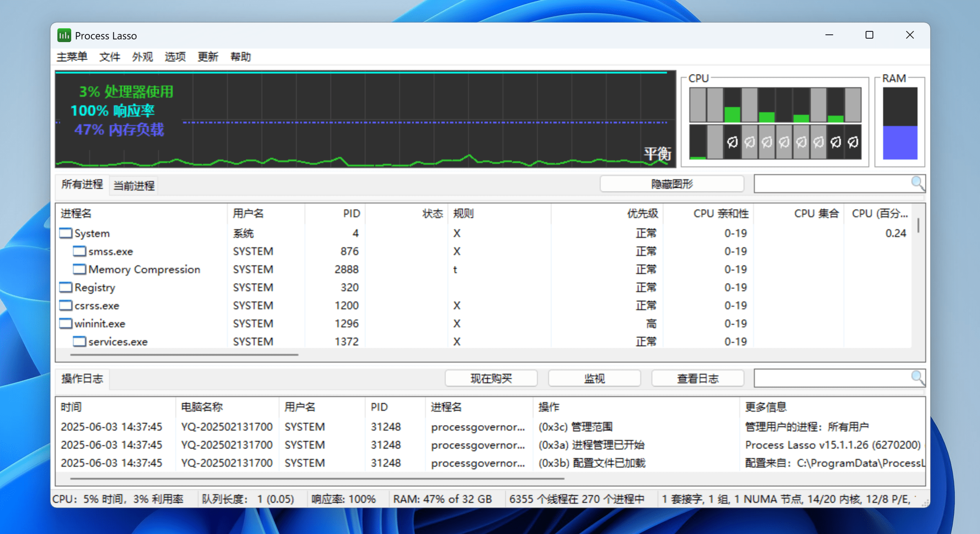Click the 响应率: 100% status bar entry
Viewport: 980px width, 534px height.
pos(343,499)
